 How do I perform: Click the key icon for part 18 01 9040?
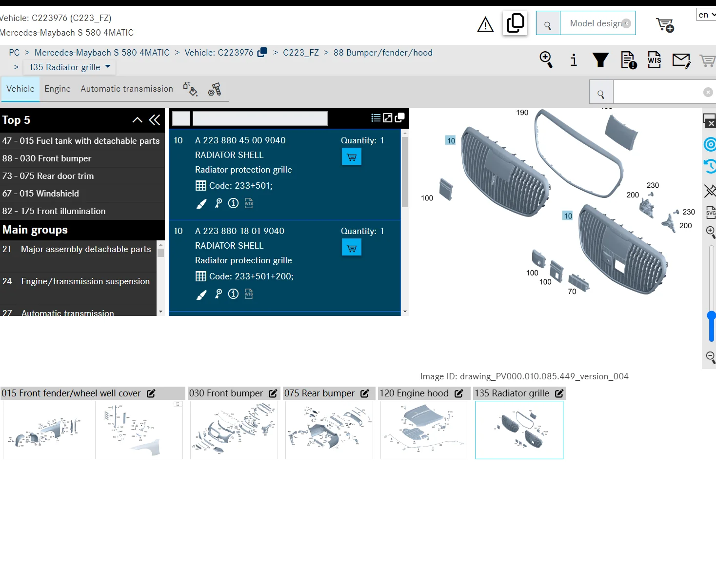point(219,294)
